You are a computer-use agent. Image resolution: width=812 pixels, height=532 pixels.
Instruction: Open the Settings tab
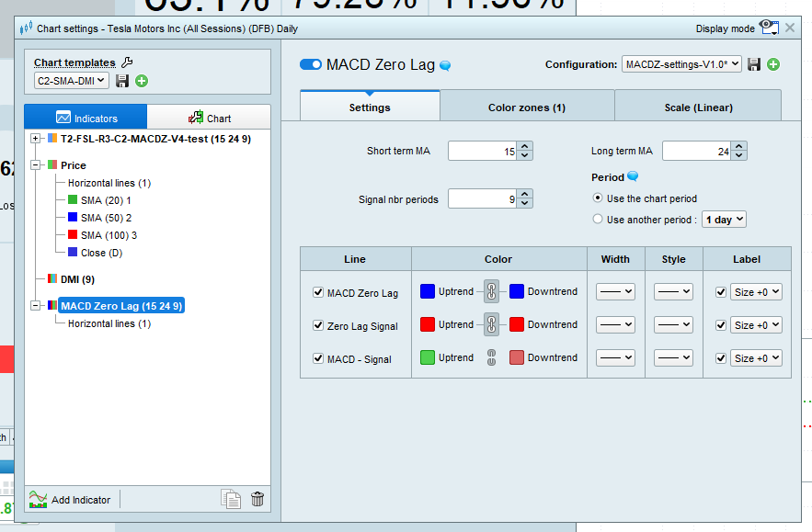pos(370,107)
